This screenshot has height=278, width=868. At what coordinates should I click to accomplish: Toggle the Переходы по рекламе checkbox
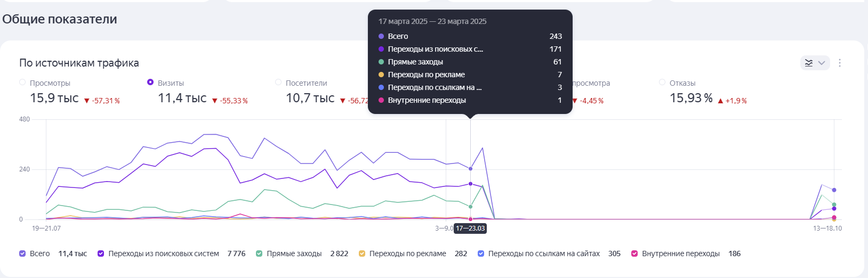pos(362,254)
